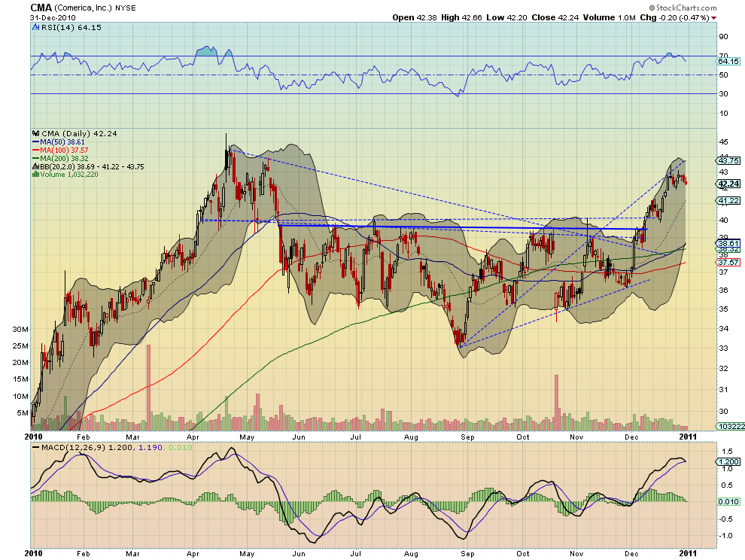Click the volume bars icon beside Volume 1,032,220

coord(35,175)
